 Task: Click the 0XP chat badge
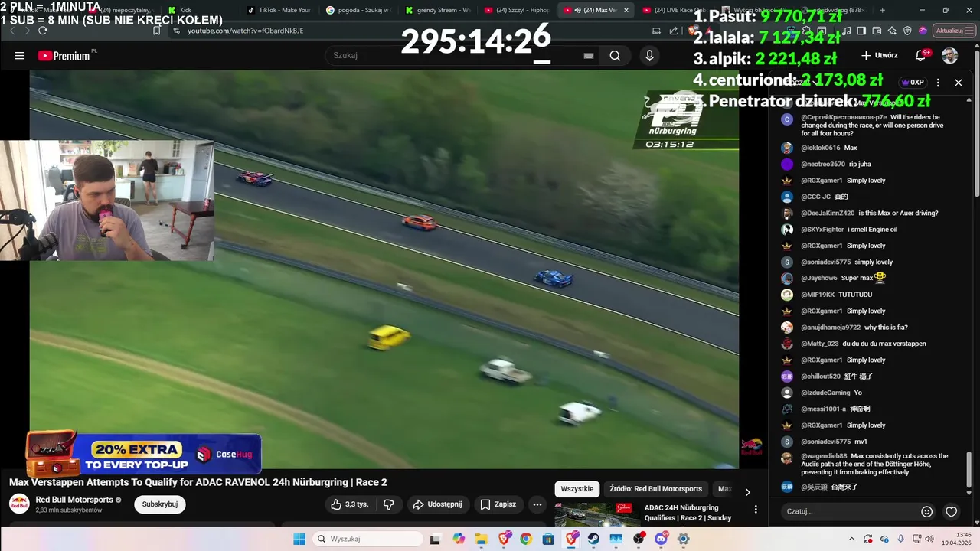pos(913,83)
